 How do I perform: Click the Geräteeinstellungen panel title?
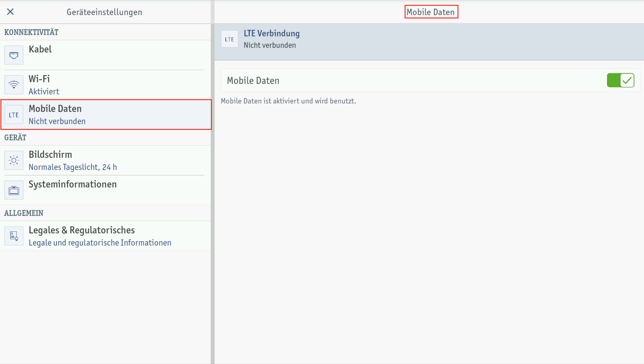pyautogui.click(x=104, y=12)
